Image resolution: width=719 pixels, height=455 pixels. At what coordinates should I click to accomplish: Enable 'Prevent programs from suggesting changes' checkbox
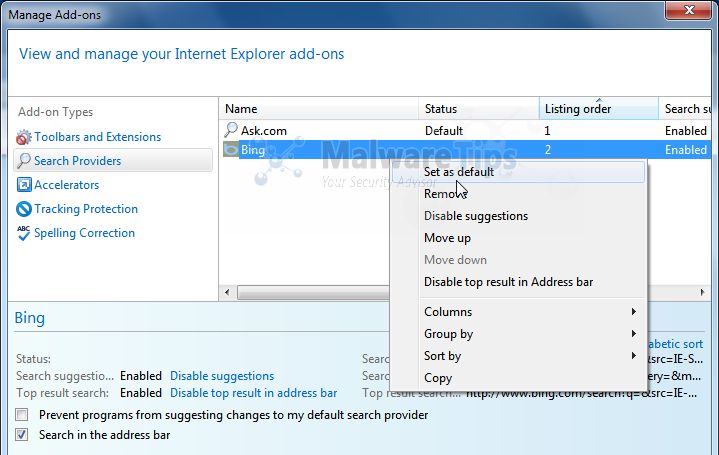(22, 414)
